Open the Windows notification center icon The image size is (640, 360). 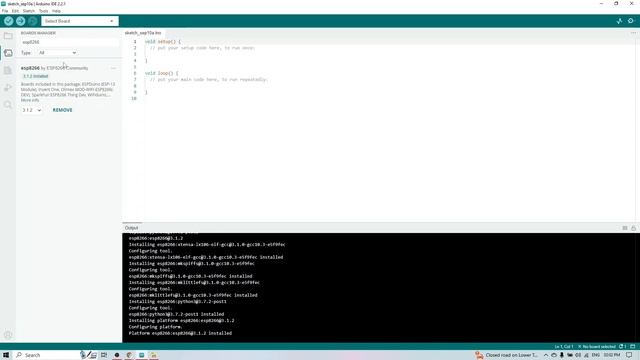[x=629, y=355]
